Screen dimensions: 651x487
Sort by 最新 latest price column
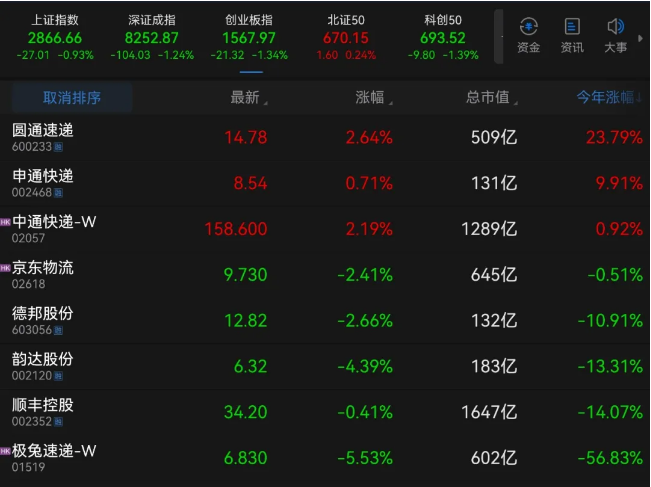(x=249, y=98)
